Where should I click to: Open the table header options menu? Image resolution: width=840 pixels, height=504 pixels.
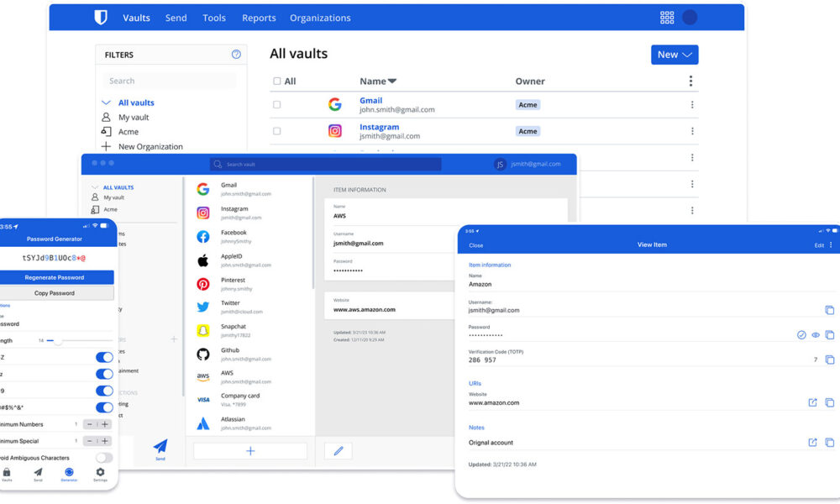click(690, 81)
